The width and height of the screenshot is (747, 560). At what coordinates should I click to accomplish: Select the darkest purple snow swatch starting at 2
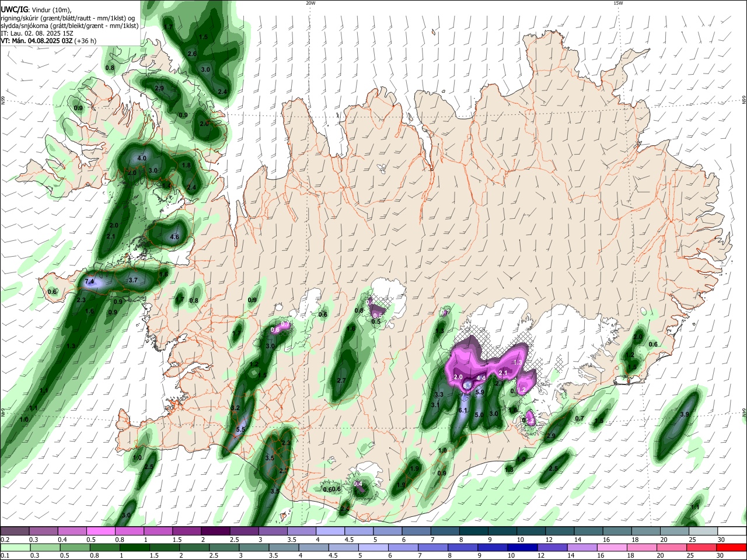215,531
